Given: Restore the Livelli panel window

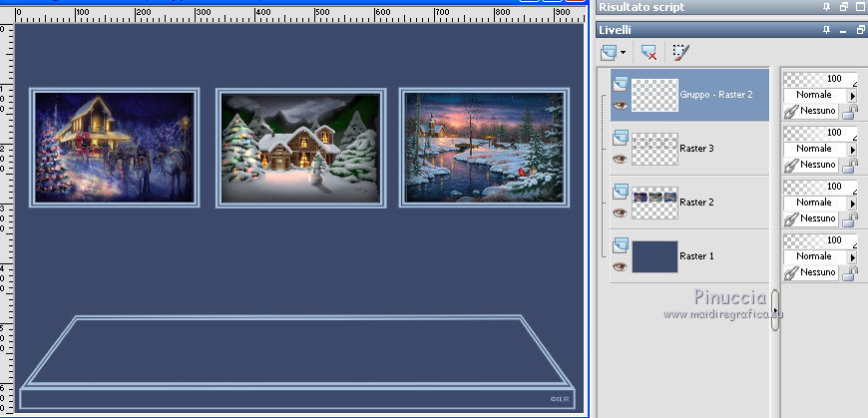Looking at the screenshot, I should pos(861,31).
